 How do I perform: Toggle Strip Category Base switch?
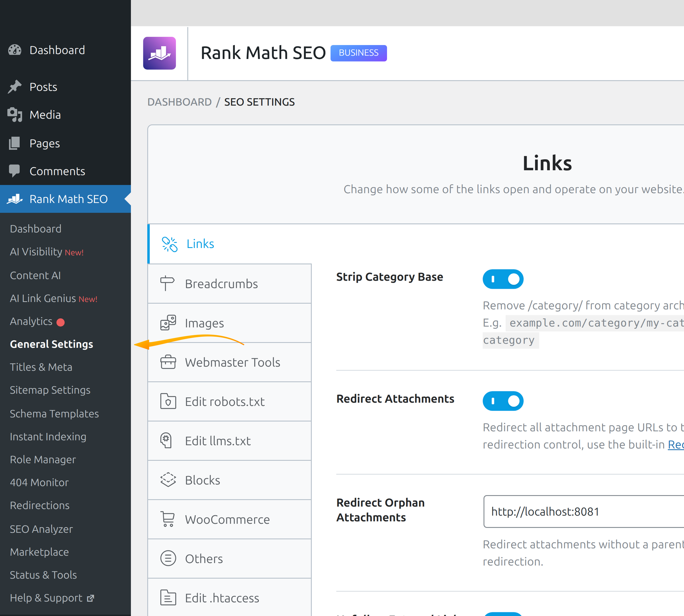pyautogui.click(x=503, y=279)
